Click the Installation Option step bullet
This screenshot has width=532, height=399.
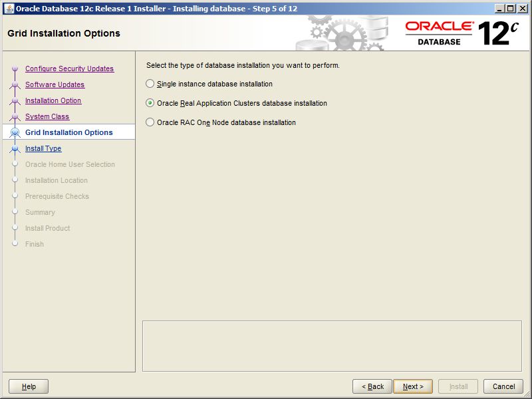[x=15, y=100]
